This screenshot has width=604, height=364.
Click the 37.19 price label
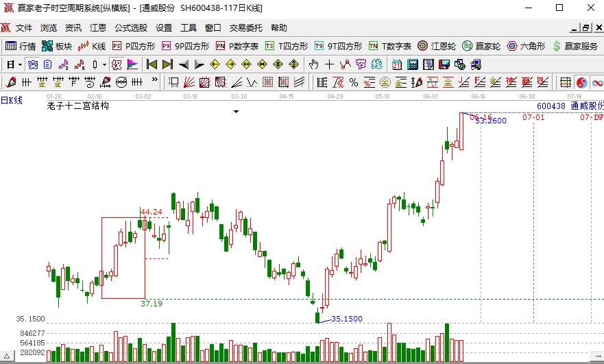click(x=152, y=304)
